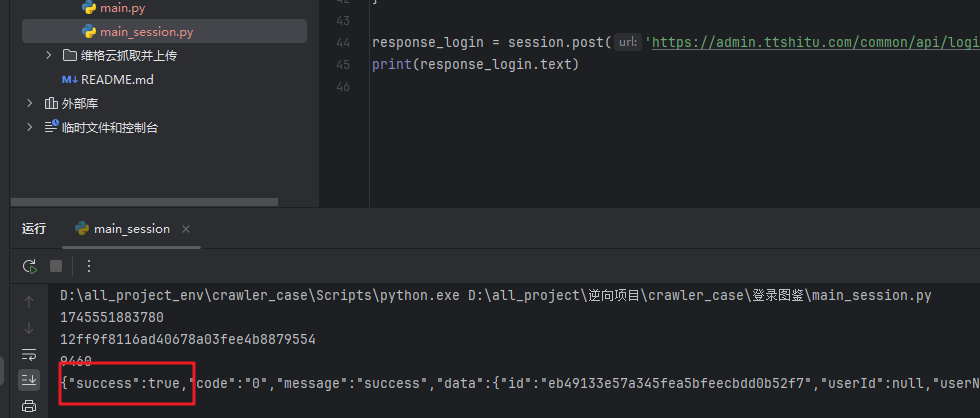Print the console output

(x=29, y=405)
